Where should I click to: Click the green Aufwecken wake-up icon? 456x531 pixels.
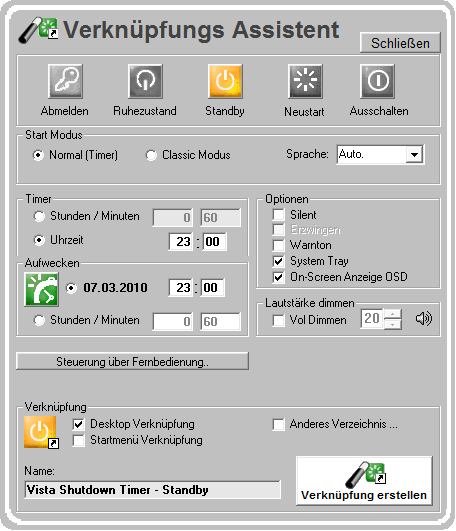[x=41, y=290]
